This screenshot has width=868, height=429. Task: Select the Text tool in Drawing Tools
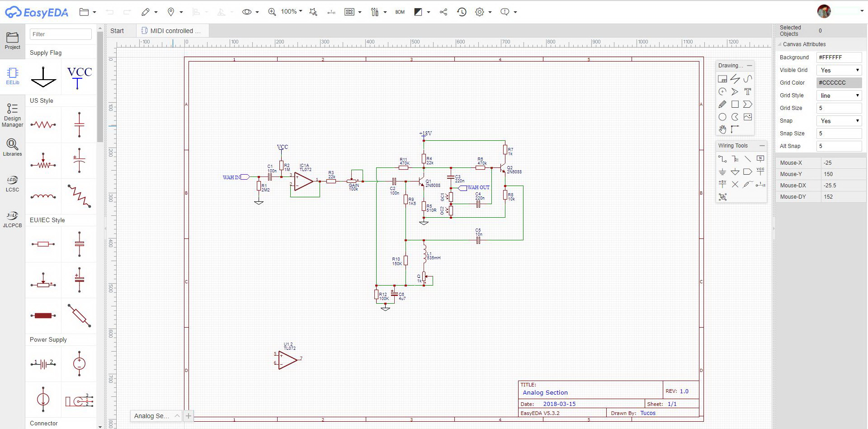748,91
